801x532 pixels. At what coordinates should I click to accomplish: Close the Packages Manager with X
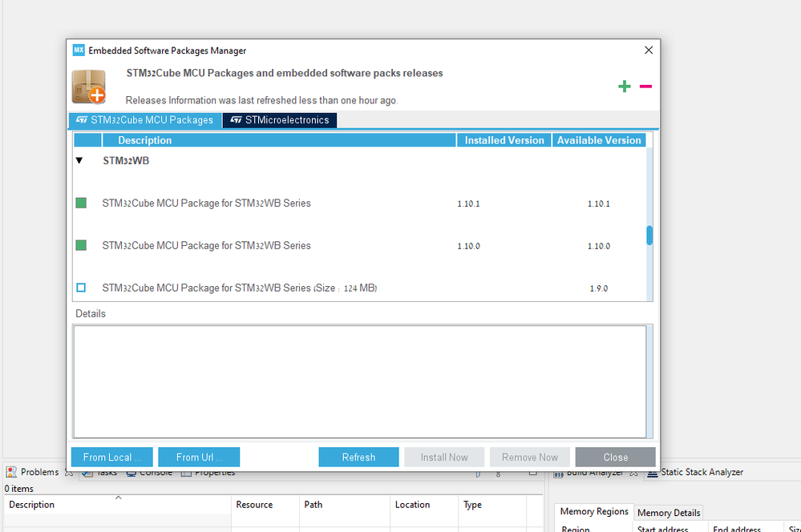[649, 50]
